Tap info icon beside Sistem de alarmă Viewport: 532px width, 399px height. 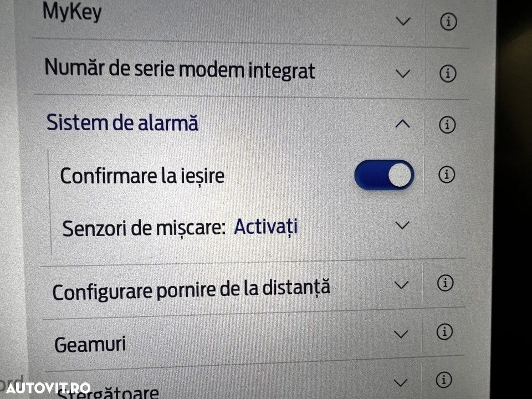(447, 125)
